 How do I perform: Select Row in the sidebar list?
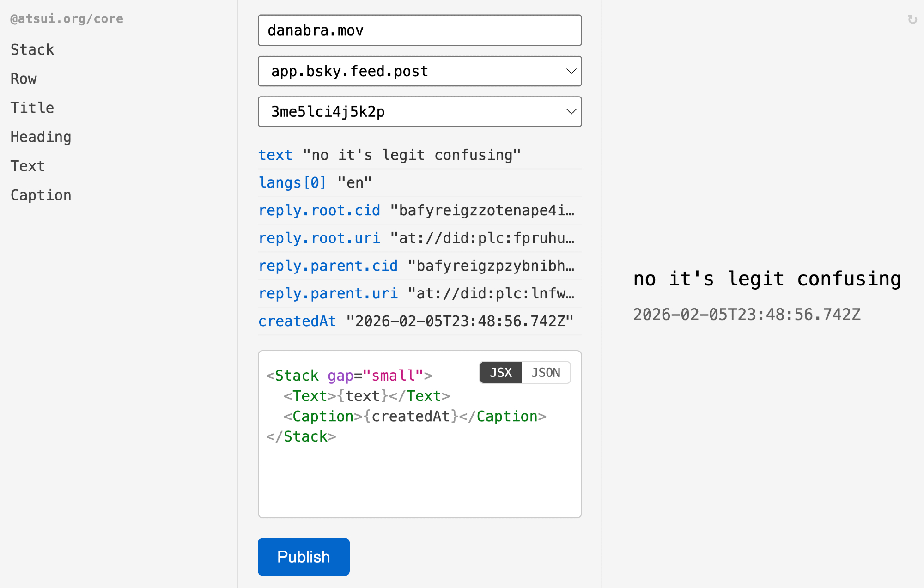pos(24,79)
